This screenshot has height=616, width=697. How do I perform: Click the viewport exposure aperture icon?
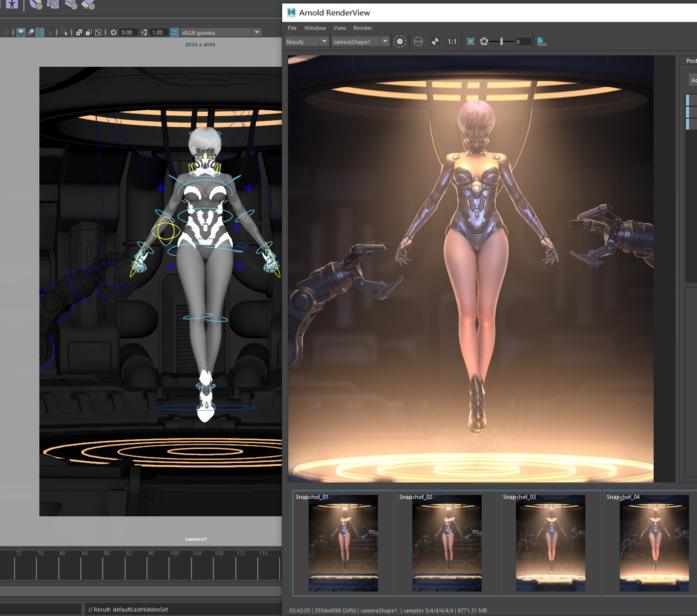click(x=114, y=32)
